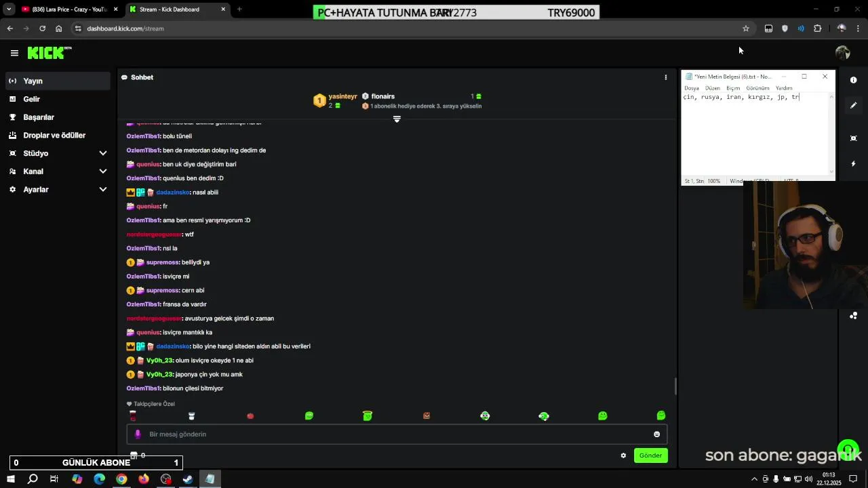Click supremoss in cern abi message

163,291
